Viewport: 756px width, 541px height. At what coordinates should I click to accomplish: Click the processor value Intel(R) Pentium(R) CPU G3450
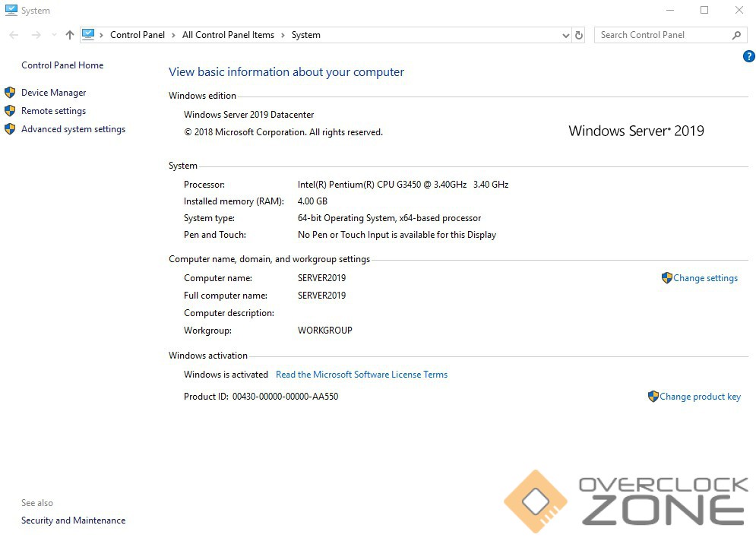(x=403, y=185)
